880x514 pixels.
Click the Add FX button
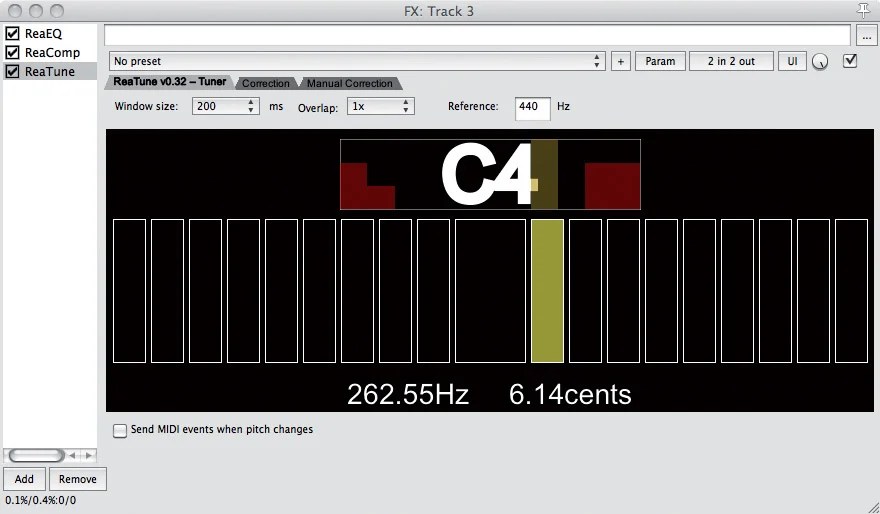[x=24, y=479]
